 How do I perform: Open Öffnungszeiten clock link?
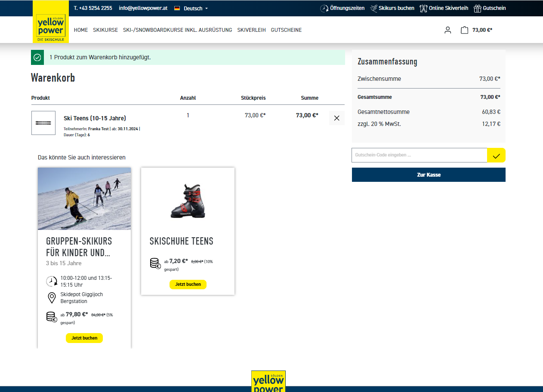click(x=342, y=8)
